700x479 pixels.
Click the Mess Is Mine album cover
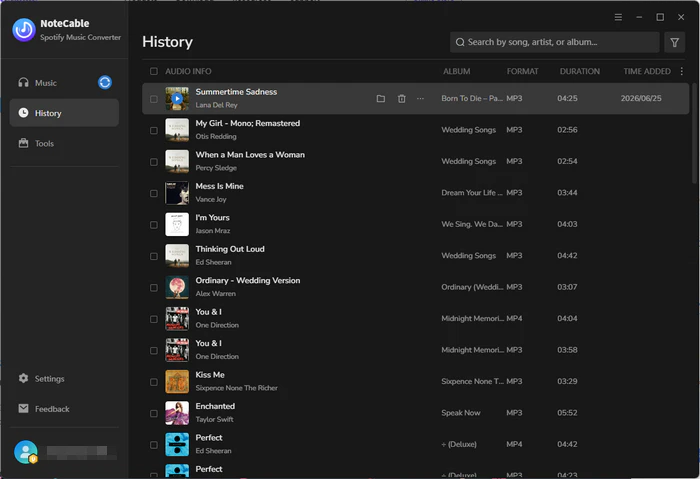coord(177,193)
